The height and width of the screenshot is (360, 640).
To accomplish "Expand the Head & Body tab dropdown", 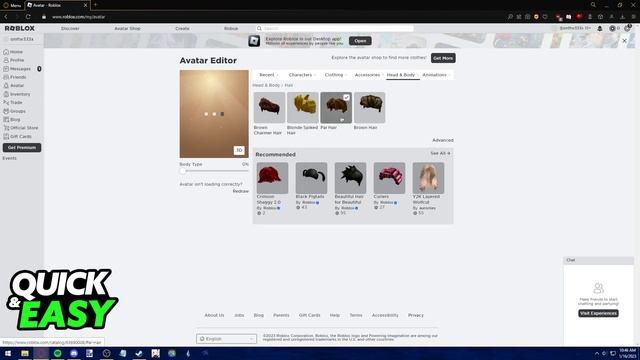I will pos(402,75).
